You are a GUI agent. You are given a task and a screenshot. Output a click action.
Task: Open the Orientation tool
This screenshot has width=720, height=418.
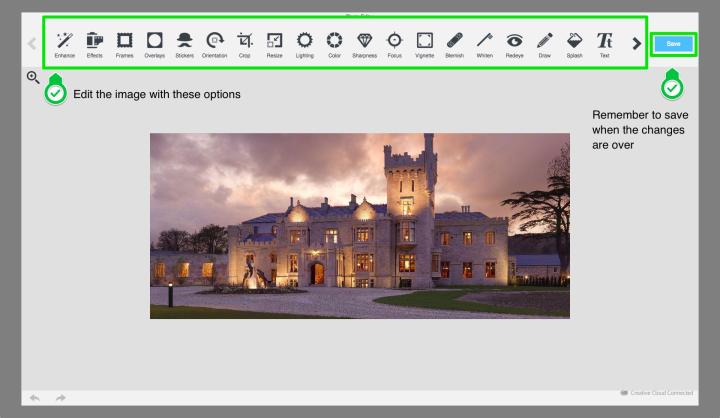214,45
